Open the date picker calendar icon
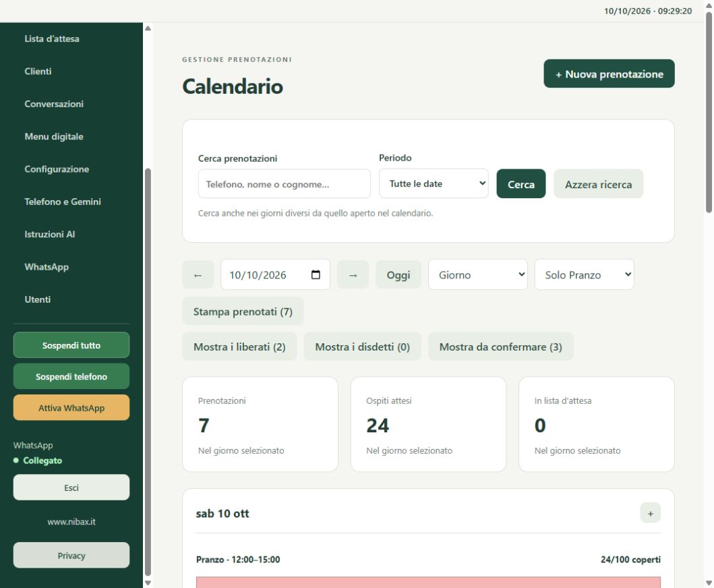This screenshot has width=714, height=588. pyautogui.click(x=316, y=274)
